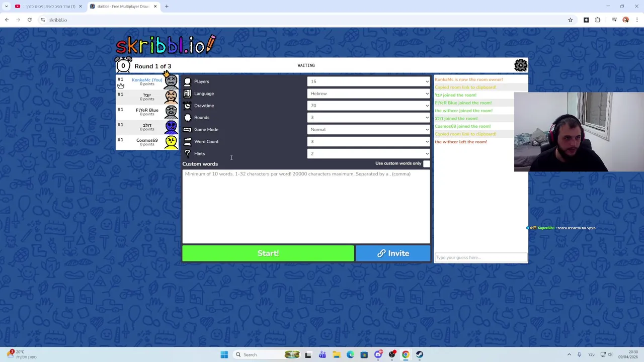Open the tab search dropdown arrow
Viewport: 644px width, 362px height.
(x=7, y=7)
